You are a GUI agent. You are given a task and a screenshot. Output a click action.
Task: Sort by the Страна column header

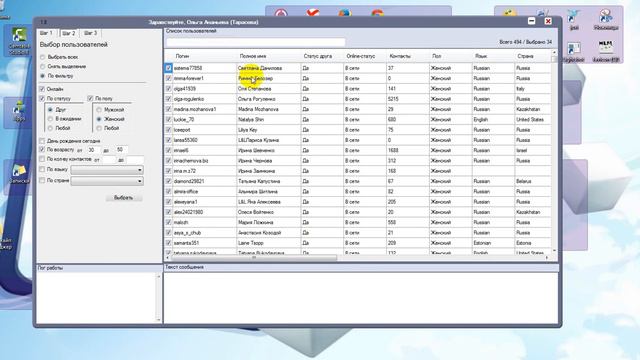[x=525, y=56]
